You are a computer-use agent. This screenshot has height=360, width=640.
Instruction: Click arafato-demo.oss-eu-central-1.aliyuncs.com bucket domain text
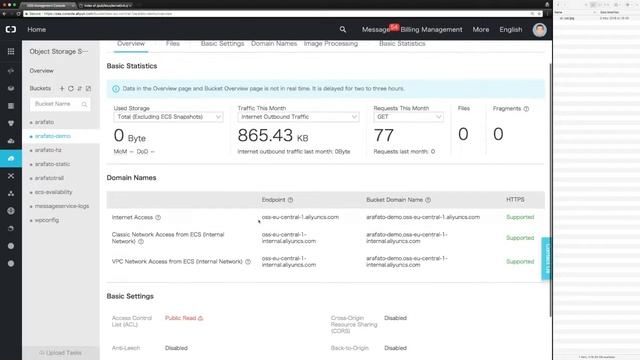click(x=423, y=218)
